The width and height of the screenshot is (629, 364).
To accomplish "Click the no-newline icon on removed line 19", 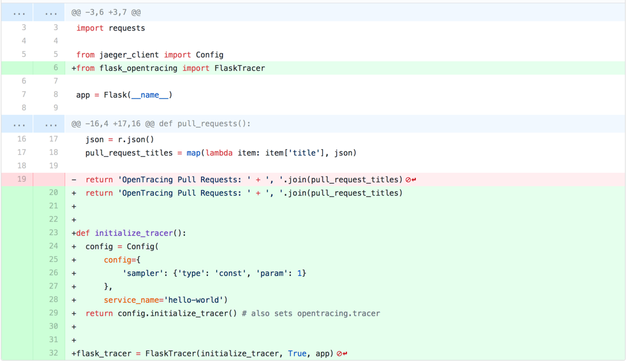I will tap(410, 180).
